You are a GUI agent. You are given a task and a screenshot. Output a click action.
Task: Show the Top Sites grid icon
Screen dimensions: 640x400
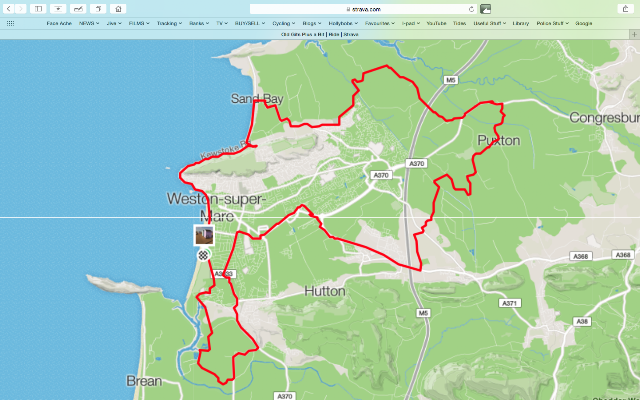click(x=11, y=23)
